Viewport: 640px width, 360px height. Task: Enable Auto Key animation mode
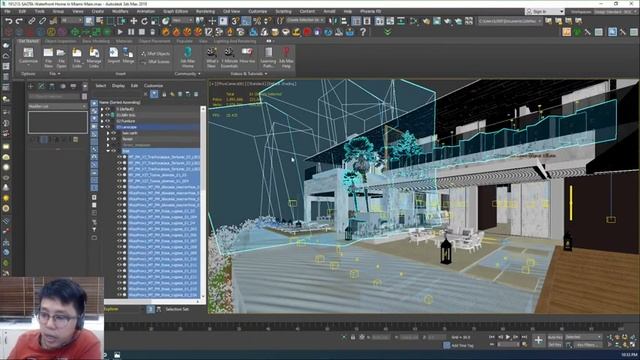(x=555, y=338)
